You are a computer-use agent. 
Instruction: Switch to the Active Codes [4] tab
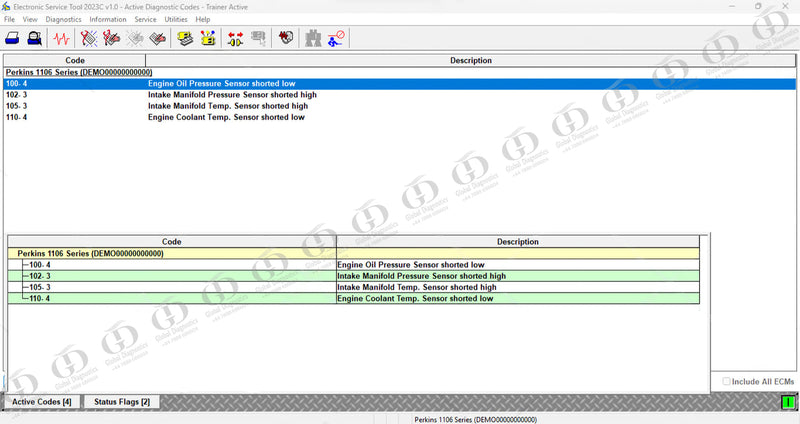coord(42,402)
